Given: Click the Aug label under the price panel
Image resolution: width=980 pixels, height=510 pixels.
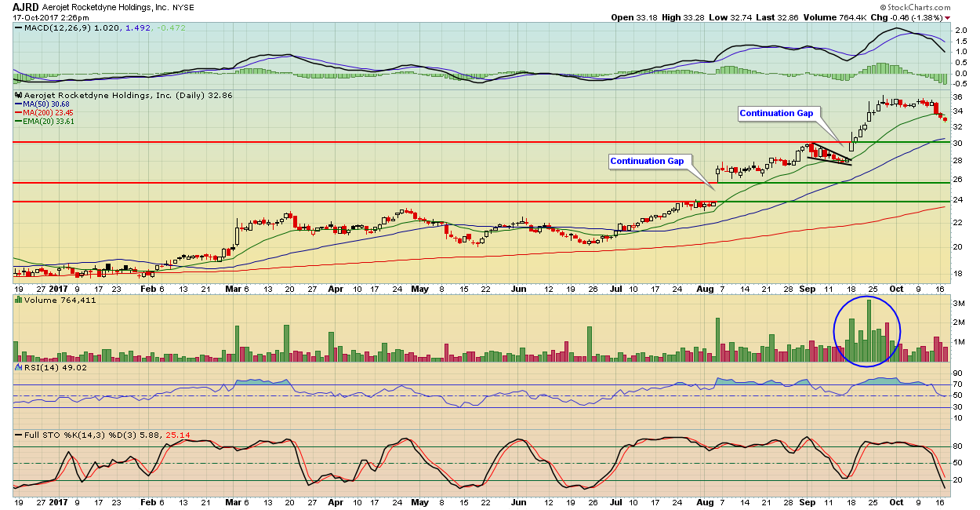Looking at the screenshot, I should click(x=704, y=289).
